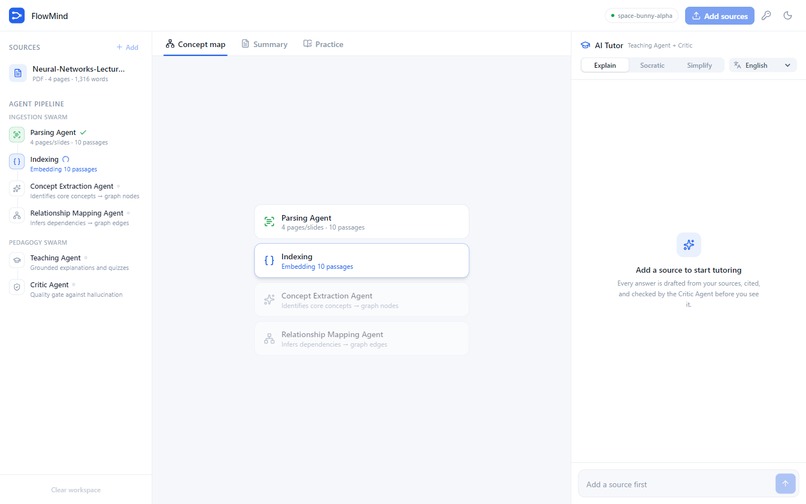Viewport: 806px width, 504px height.
Task: Click the Add a source first input
Action: [x=676, y=484]
